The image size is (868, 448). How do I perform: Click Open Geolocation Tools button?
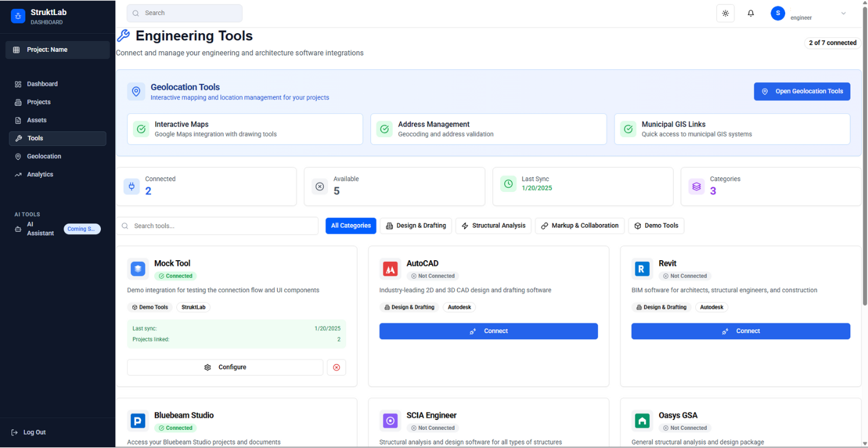point(801,91)
